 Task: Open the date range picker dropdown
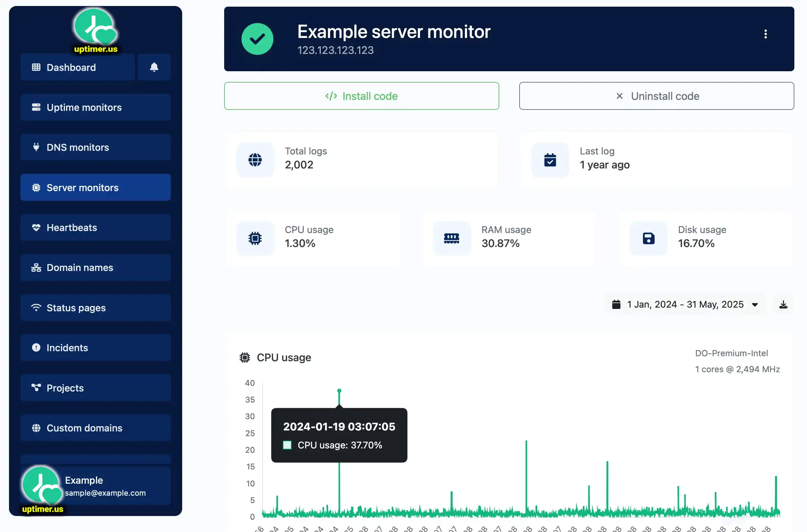click(685, 304)
